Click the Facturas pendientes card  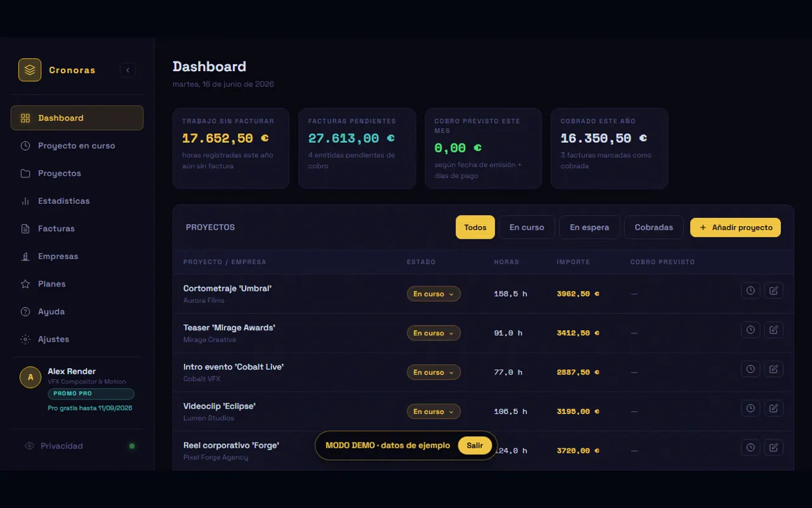coord(357,149)
